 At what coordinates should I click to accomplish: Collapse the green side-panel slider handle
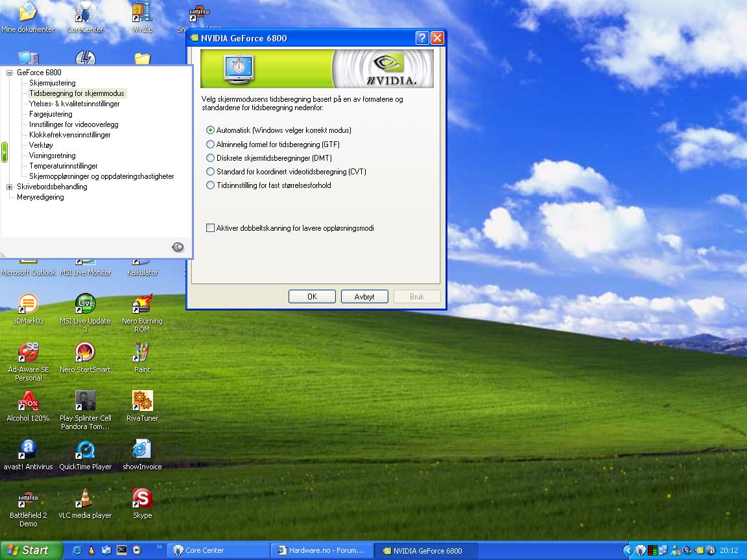tap(5, 152)
